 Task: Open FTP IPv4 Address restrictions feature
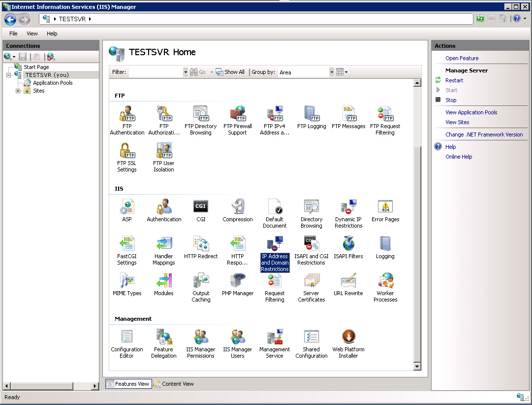point(275,120)
